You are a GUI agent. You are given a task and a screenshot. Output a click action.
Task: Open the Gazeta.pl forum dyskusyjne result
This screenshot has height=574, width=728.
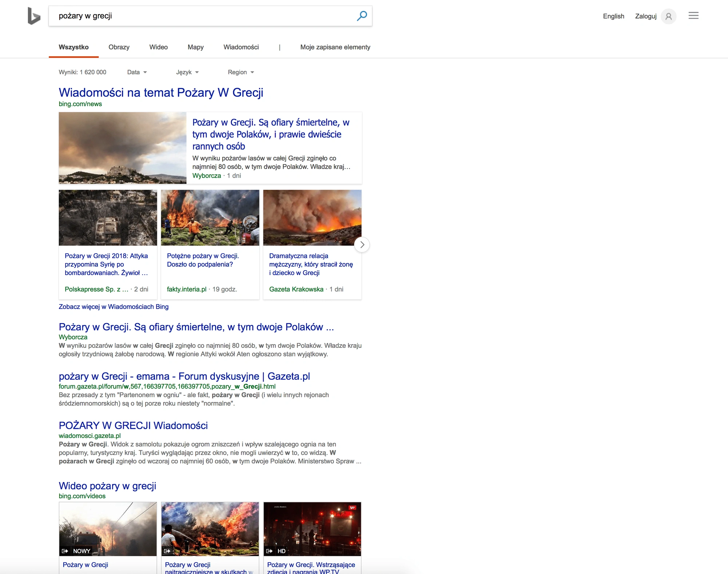coord(184,376)
